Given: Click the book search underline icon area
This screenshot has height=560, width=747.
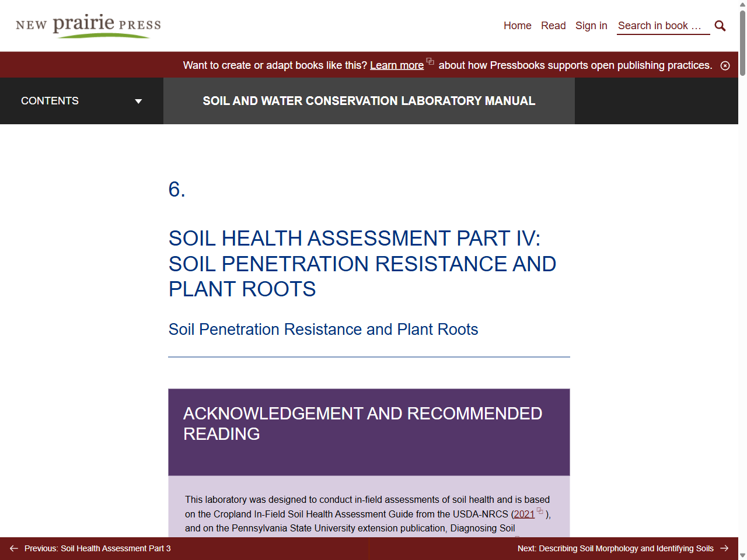Looking at the screenshot, I should click(664, 34).
